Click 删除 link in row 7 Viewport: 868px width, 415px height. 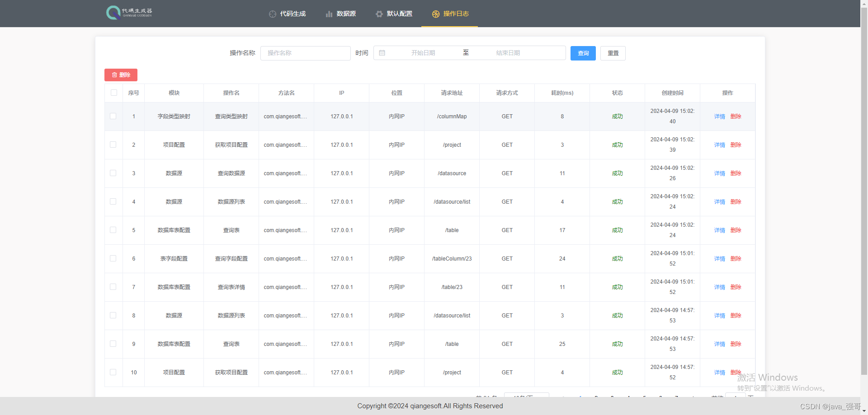point(736,287)
